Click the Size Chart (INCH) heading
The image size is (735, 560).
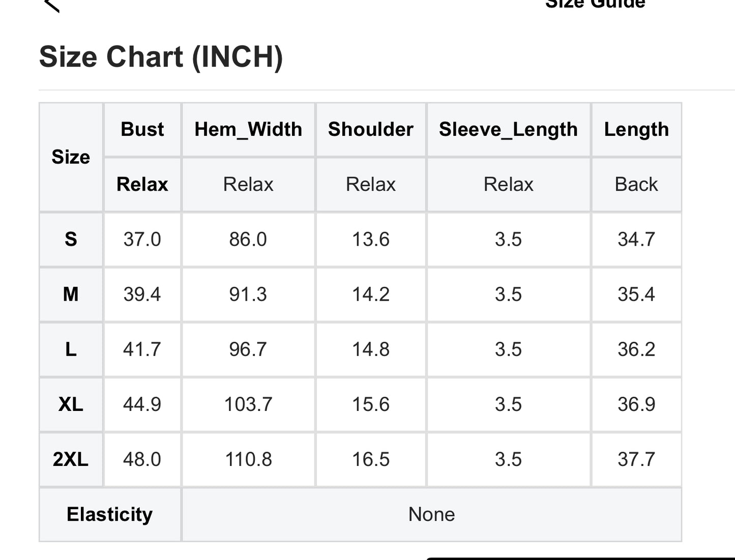click(x=161, y=56)
